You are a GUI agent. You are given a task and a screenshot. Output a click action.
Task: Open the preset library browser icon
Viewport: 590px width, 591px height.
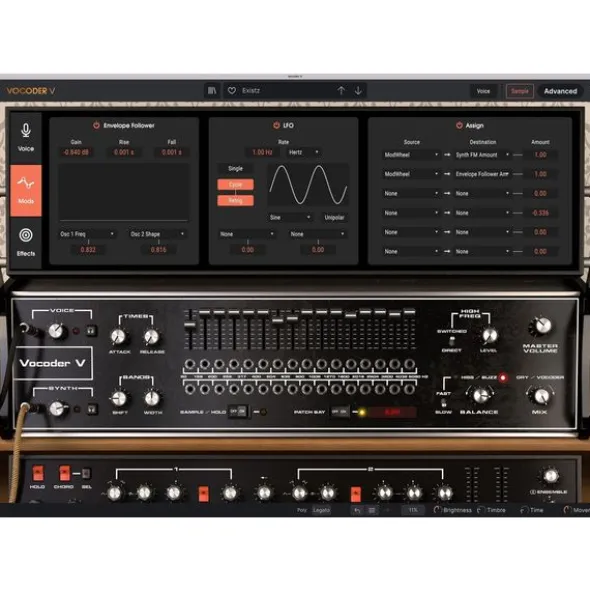212,91
